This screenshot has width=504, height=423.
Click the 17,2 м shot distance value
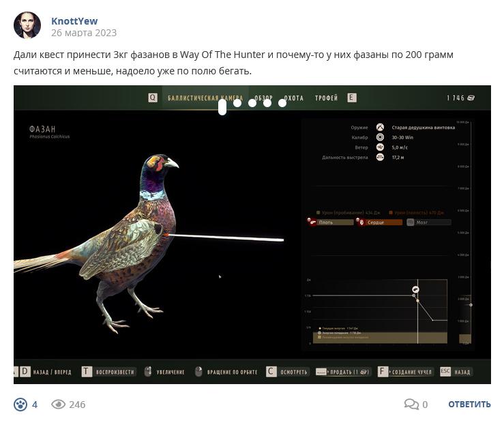click(x=398, y=158)
